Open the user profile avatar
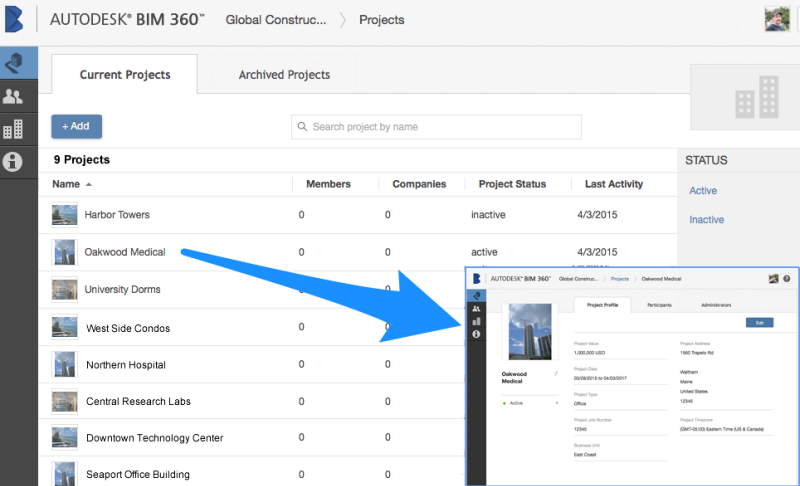 tap(777, 19)
